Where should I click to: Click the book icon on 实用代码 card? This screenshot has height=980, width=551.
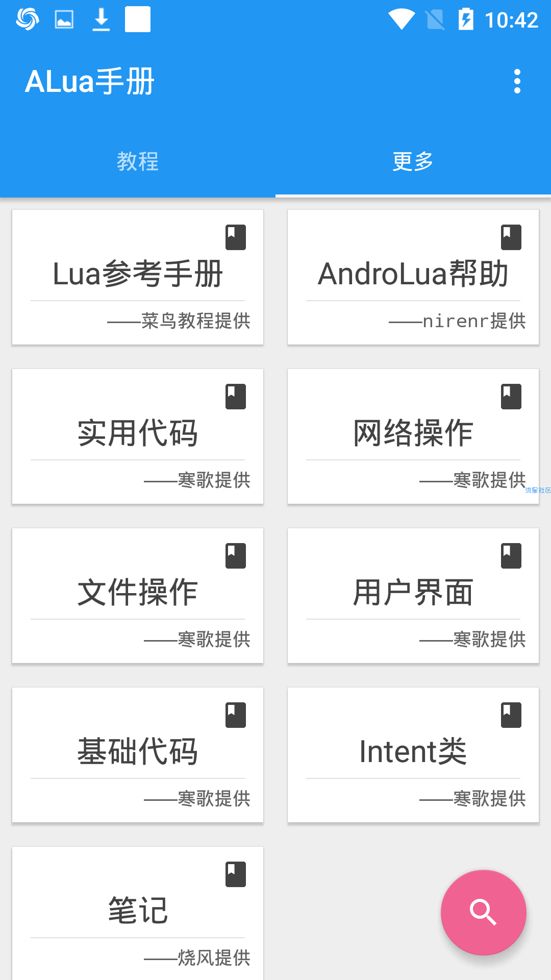point(236,397)
